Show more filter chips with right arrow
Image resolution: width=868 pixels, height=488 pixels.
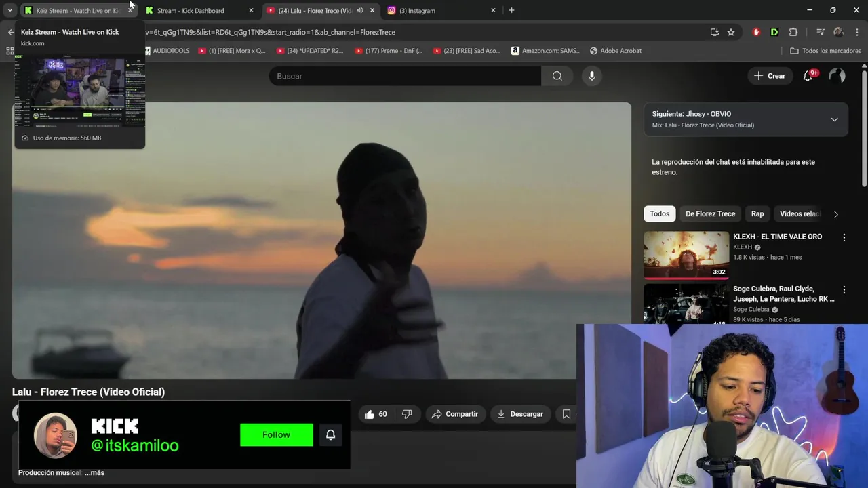[x=835, y=214]
